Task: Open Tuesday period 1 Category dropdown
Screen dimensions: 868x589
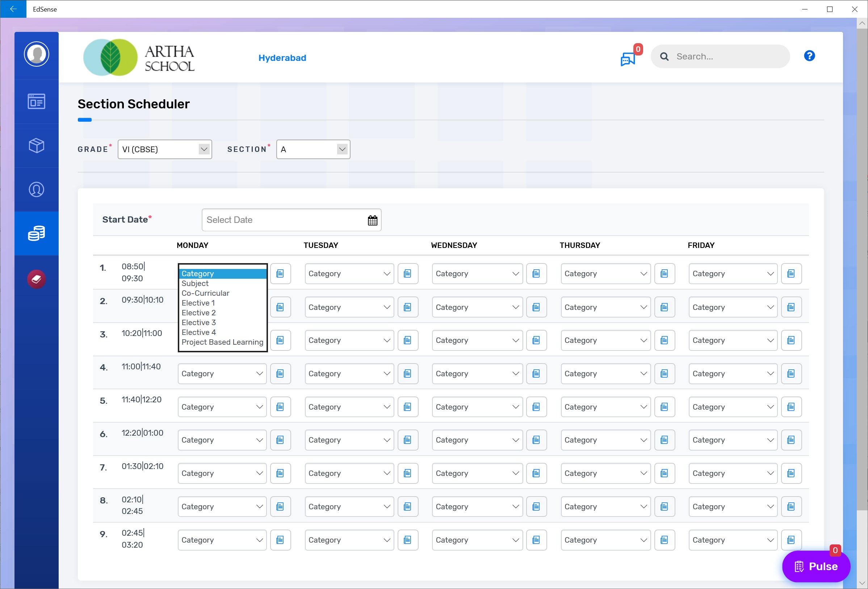Action: pos(349,274)
